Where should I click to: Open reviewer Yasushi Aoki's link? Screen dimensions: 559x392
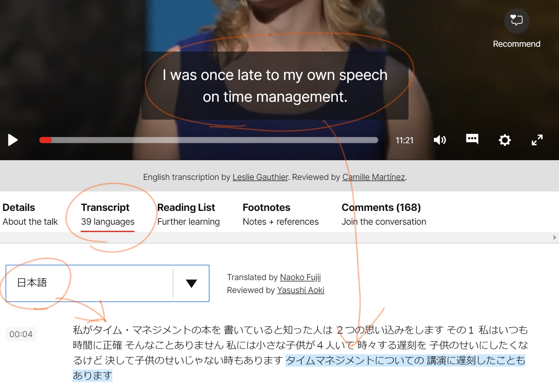301,290
